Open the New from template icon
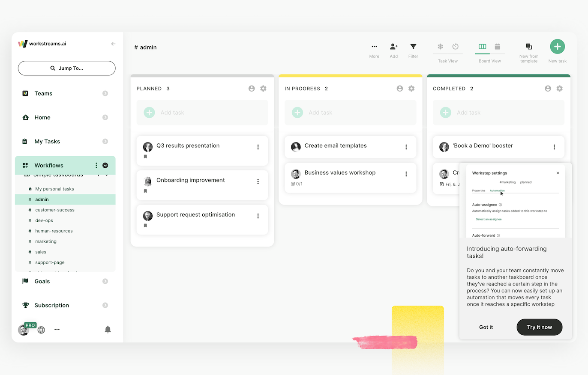 528,47
